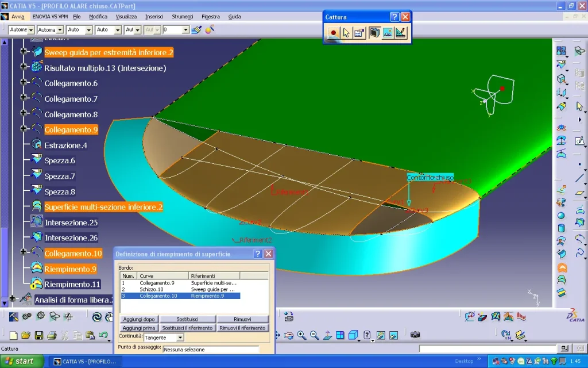Expand the Risultato multiplo.13 tree node

23,67
